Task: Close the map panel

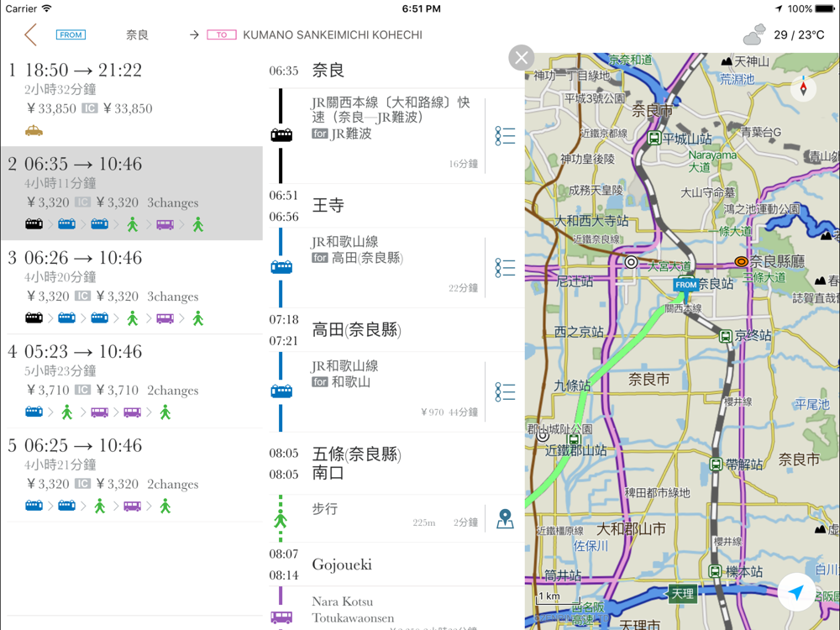Action: pyautogui.click(x=522, y=57)
